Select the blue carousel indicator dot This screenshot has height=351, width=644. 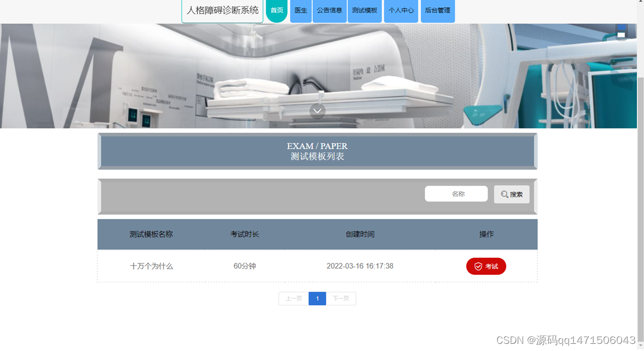click(x=621, y=27)
